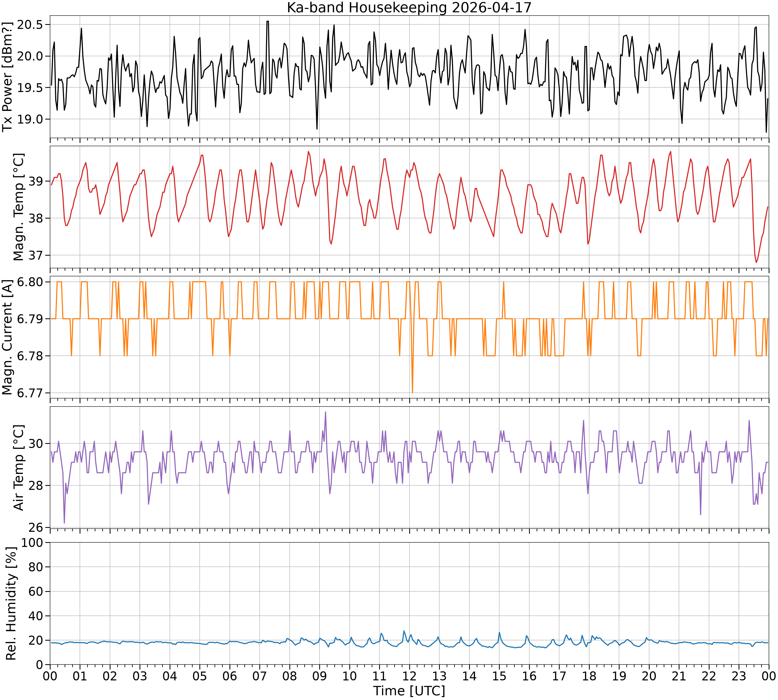
Task: Click the Air Temp [°C] axis label
Action: 18,468
